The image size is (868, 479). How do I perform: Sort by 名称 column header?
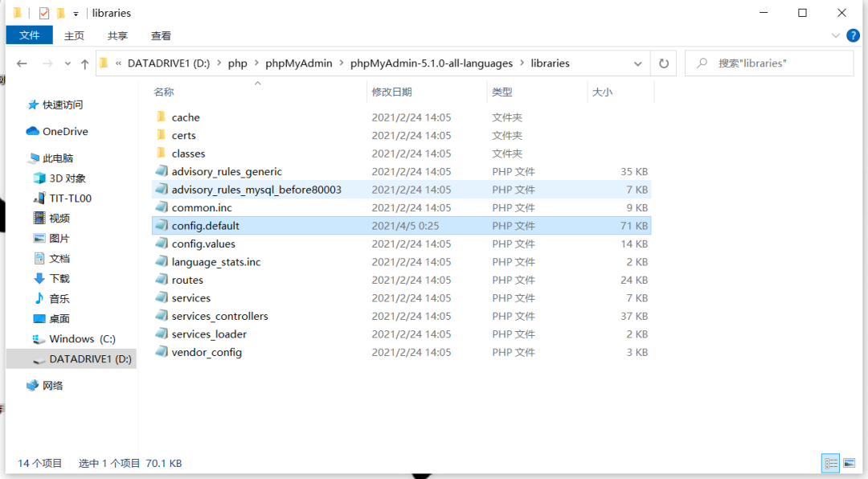tap(164, 92)
